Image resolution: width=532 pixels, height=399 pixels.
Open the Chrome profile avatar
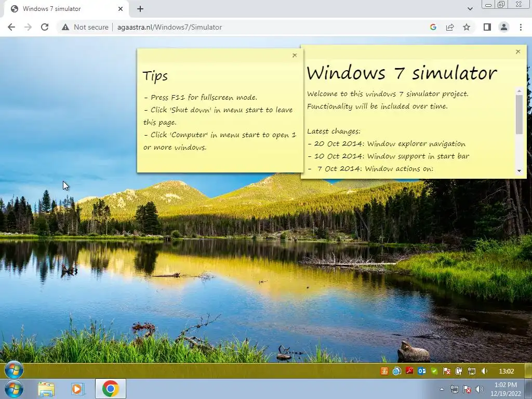click(x=504, y=27)
